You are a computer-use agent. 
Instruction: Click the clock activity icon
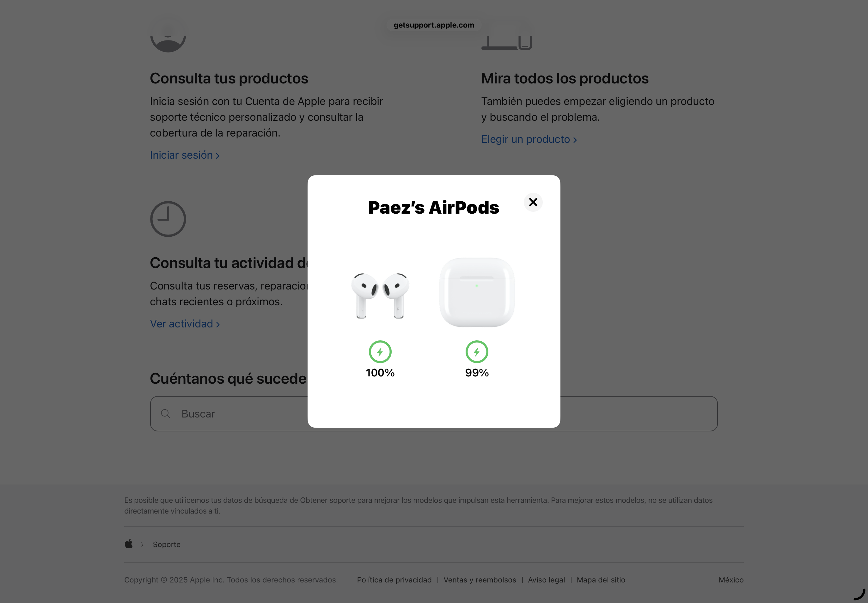[x=168, y=219]
